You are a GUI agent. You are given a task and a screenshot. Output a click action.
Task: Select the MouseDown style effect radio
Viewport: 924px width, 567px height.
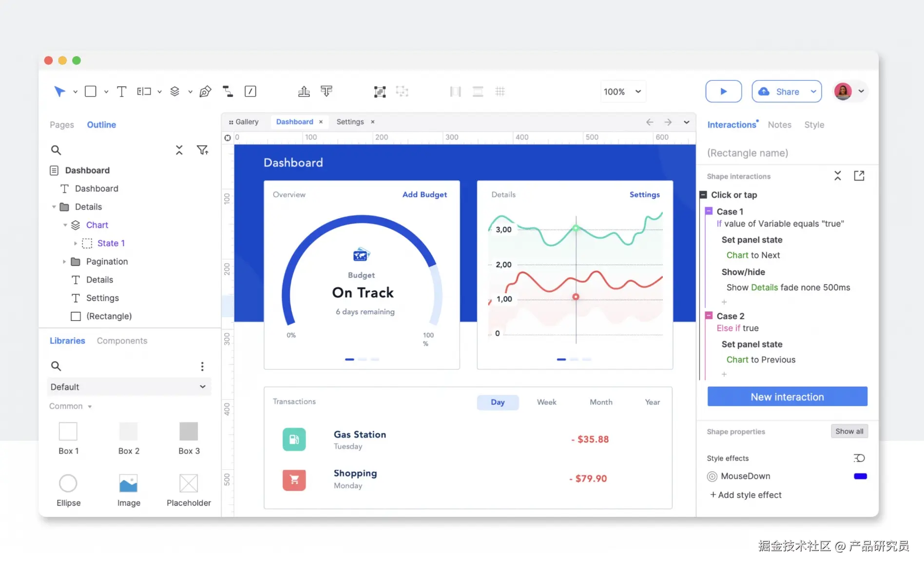(x=712, y=476)
